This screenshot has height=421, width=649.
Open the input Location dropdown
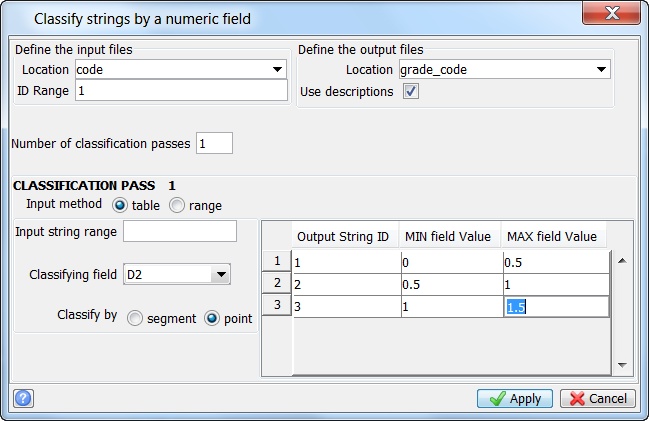[276, 70]
